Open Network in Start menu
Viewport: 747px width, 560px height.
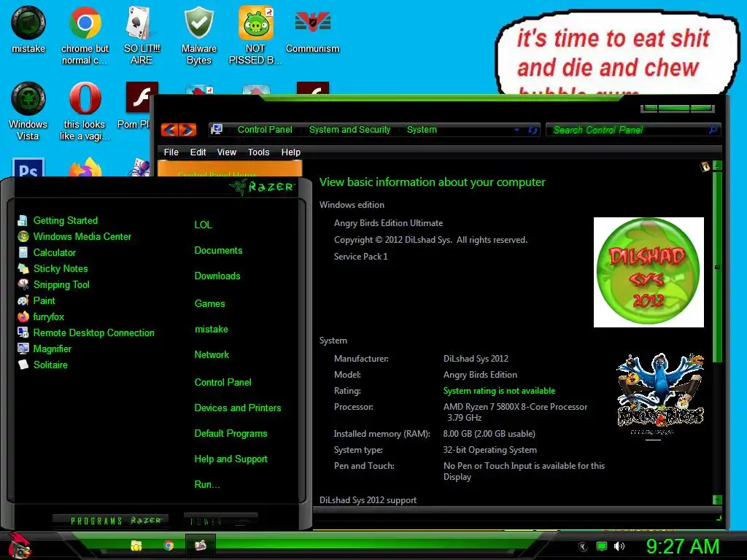tap(212, 355)
